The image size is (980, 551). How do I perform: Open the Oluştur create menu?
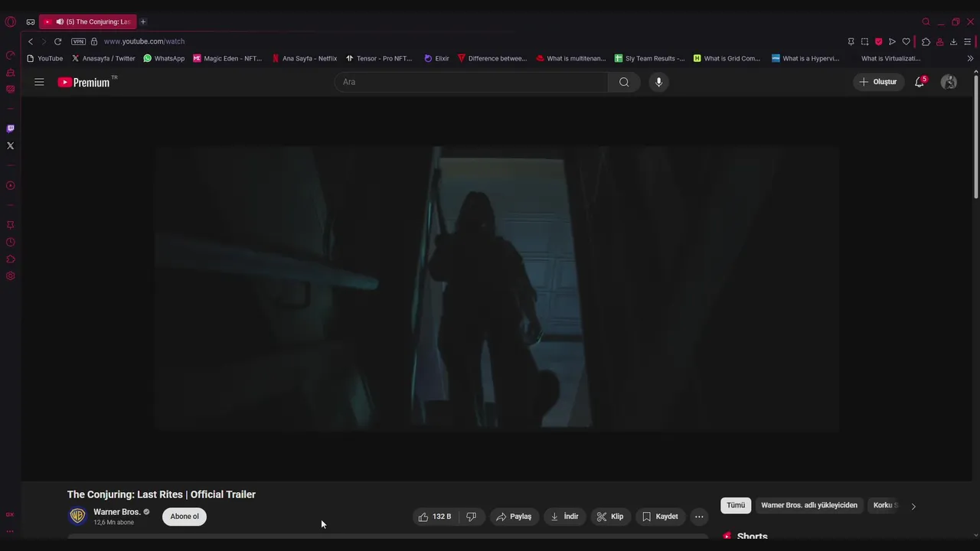(878, 82)
